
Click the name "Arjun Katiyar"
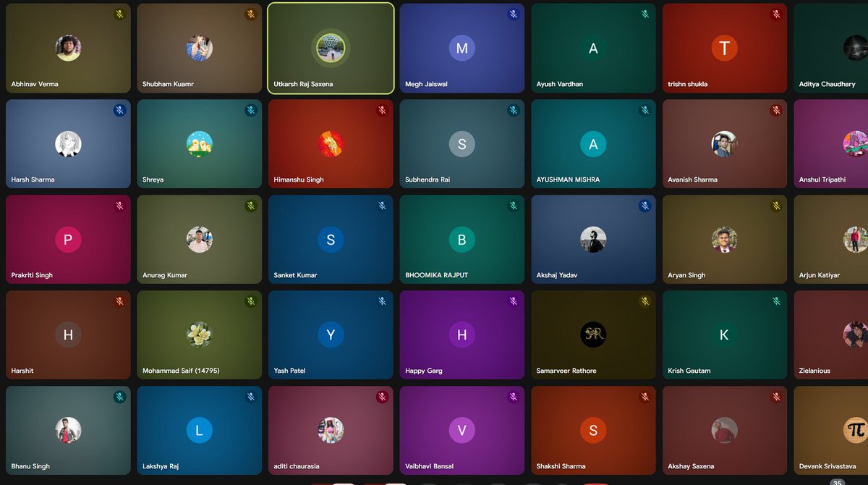(x=820, y=275)
